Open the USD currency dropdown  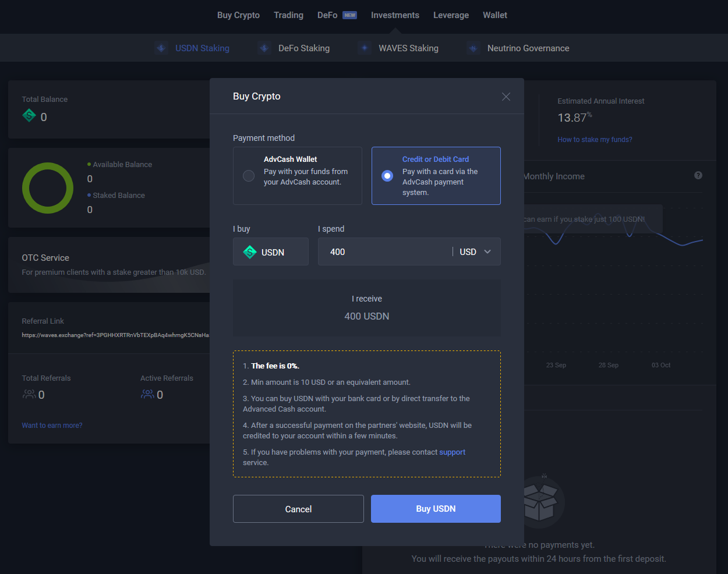pyautogui.click(x=476, y=251)
